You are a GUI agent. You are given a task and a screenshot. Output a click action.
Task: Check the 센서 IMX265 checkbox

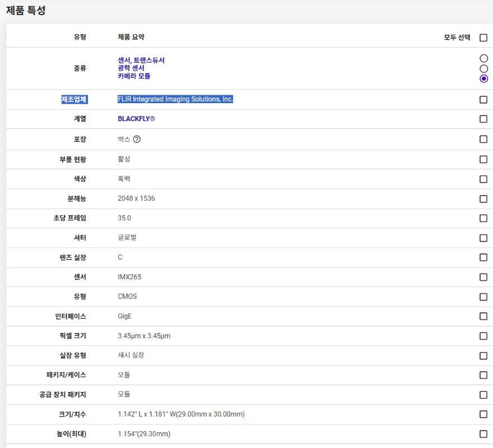(x=483, y=277)
